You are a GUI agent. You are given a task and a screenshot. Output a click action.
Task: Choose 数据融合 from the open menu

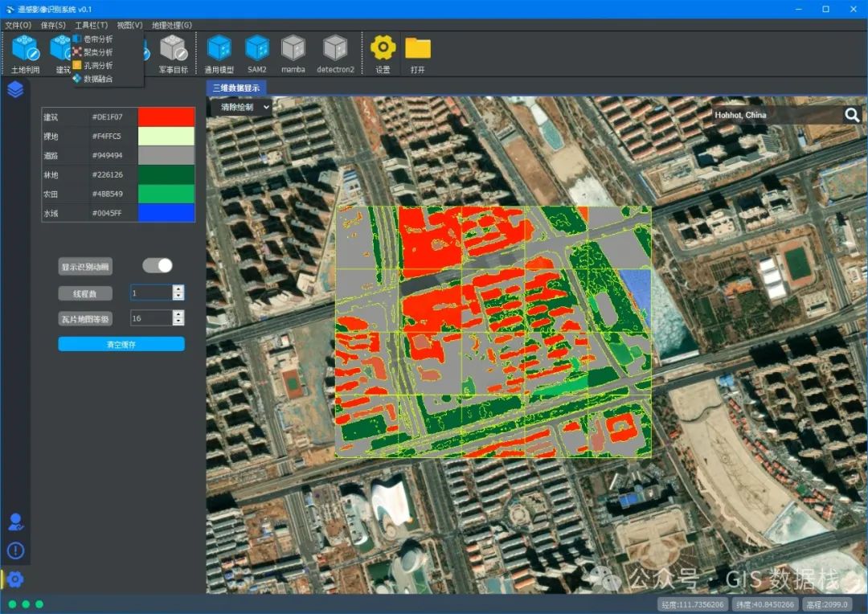coord(93,79)
